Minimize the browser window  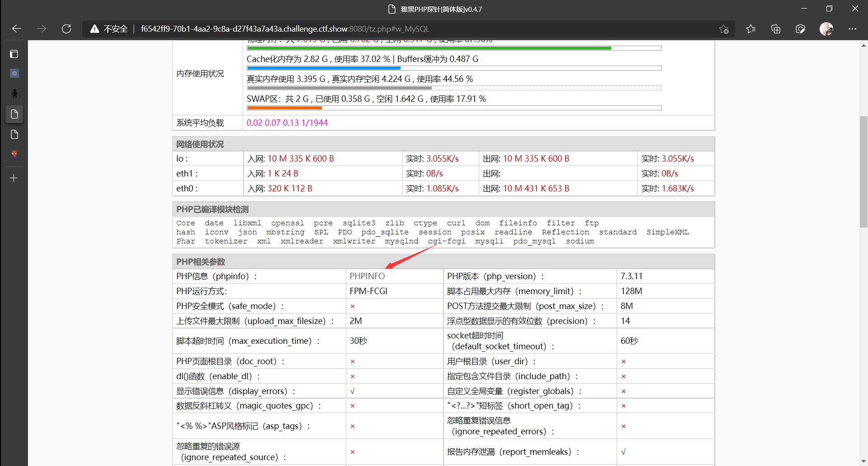pos(804,9)
